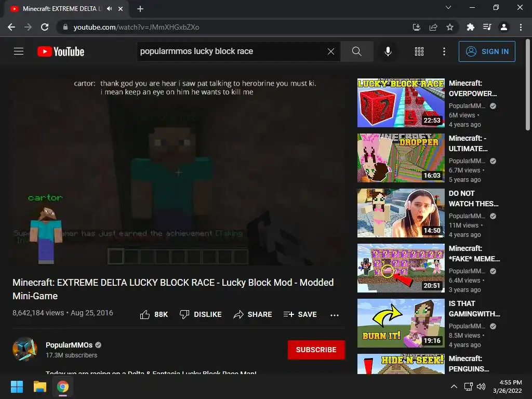The image size is (532, 399).
Task: Open the HIDE N SEEK thumbnail
Action: [401, 364]
